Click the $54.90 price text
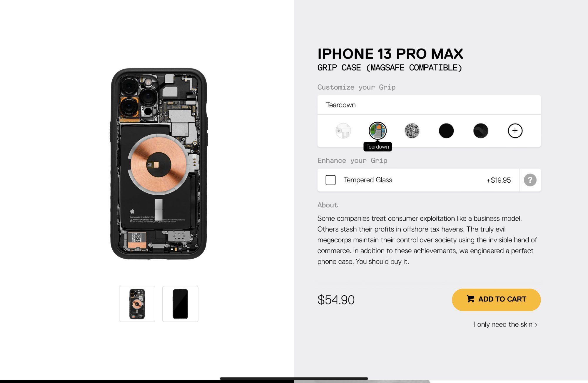Viewport: 588px width, 383px height. (x=336, y=300)
